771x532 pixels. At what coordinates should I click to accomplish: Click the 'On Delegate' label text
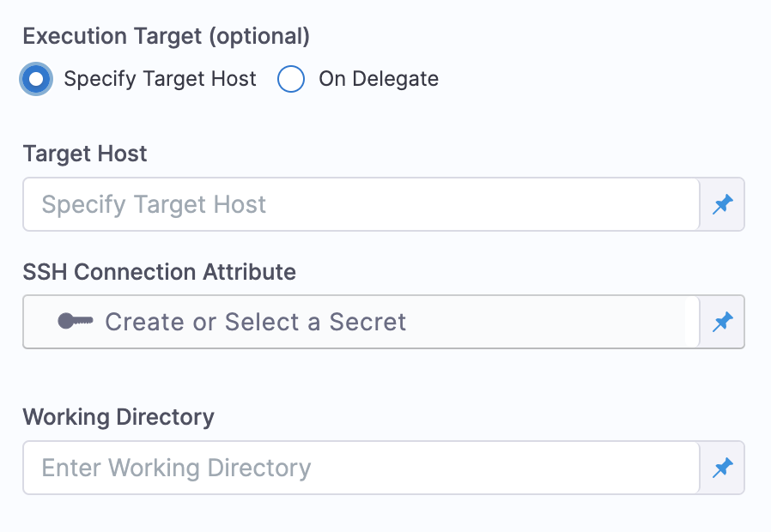(378, 80)
